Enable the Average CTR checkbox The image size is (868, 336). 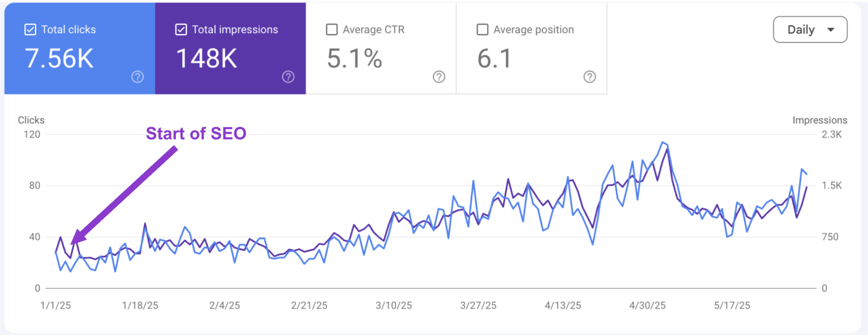coord(332,29)
